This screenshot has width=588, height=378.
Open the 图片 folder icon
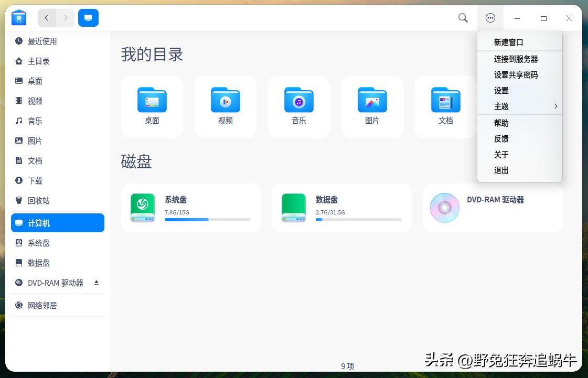(372, 100)
